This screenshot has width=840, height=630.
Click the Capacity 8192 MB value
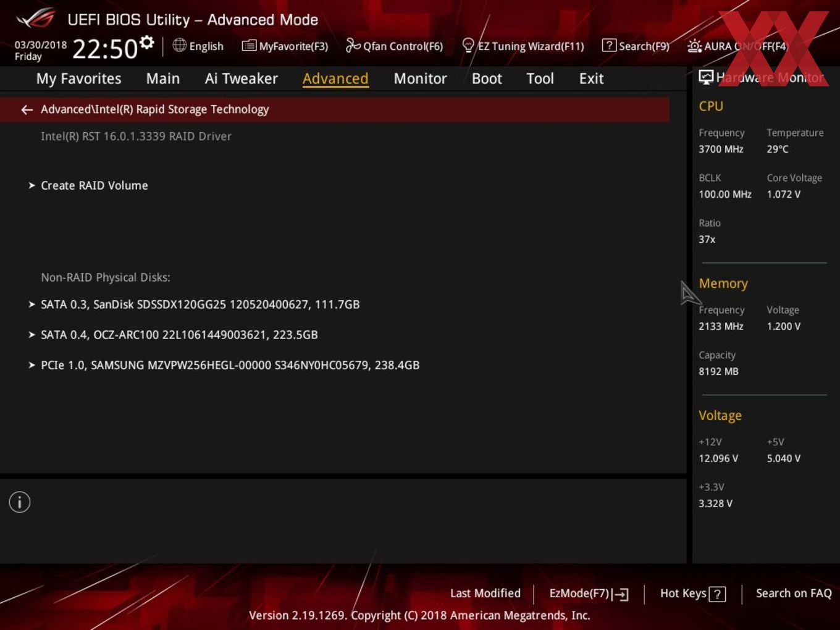pyautogui.click(x=718, y=371)
